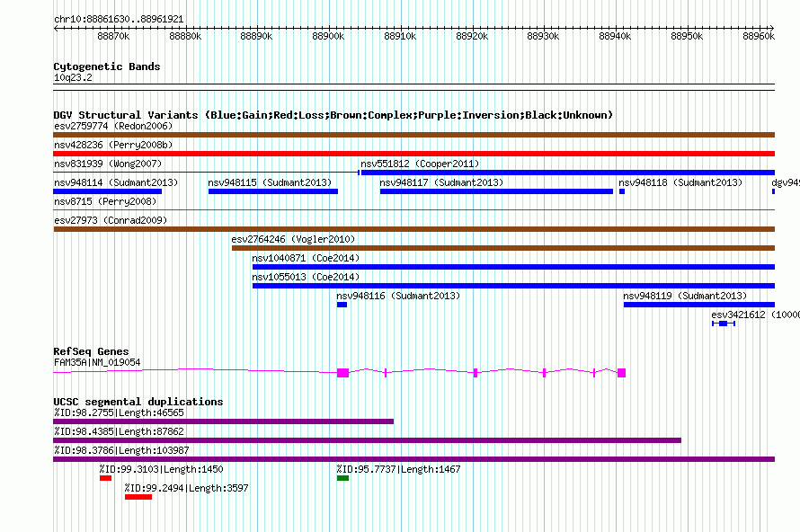800x532 pixels.
Task: Click the 10q23.2 band label
Action: click(73, 77)
